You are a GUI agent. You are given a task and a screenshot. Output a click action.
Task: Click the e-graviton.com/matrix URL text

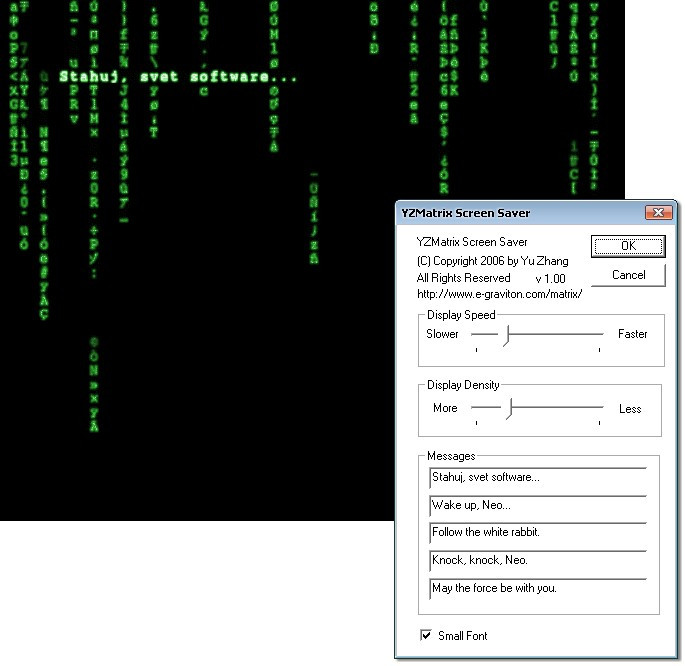tap(499, 294)
